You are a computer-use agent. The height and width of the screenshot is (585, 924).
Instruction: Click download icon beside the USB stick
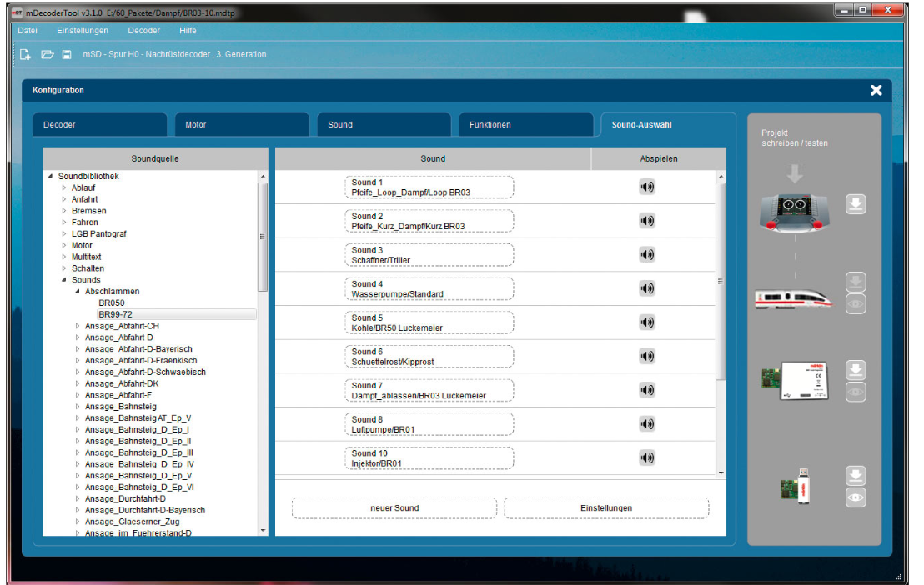[x=856, y=476]
